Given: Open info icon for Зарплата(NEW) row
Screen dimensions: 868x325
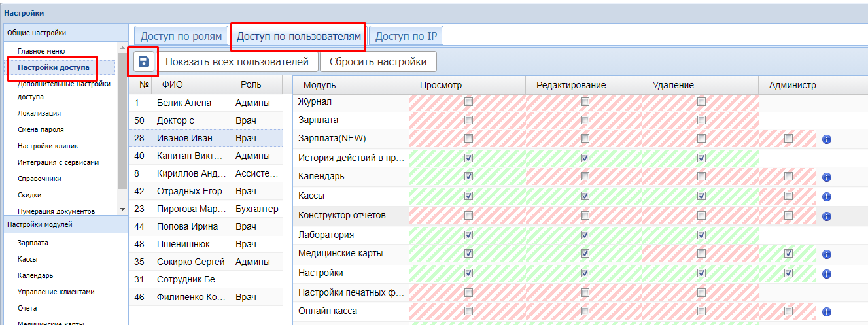Looking at the screenshot, I should point(826,139).
